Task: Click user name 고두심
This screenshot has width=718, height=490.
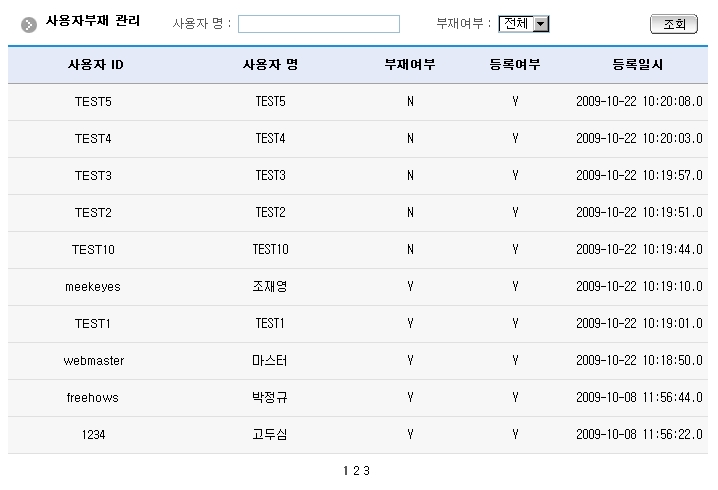Action: [x=270, y=435]
